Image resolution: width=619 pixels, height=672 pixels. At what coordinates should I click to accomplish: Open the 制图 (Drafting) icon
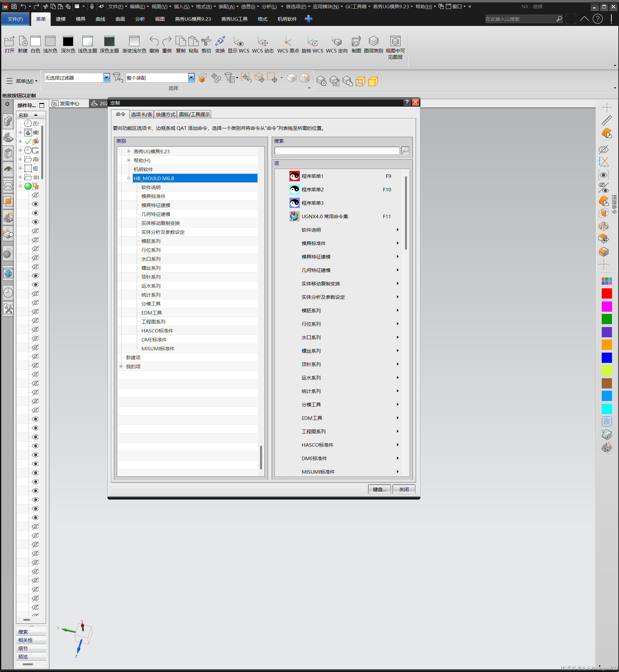point(356,42)
